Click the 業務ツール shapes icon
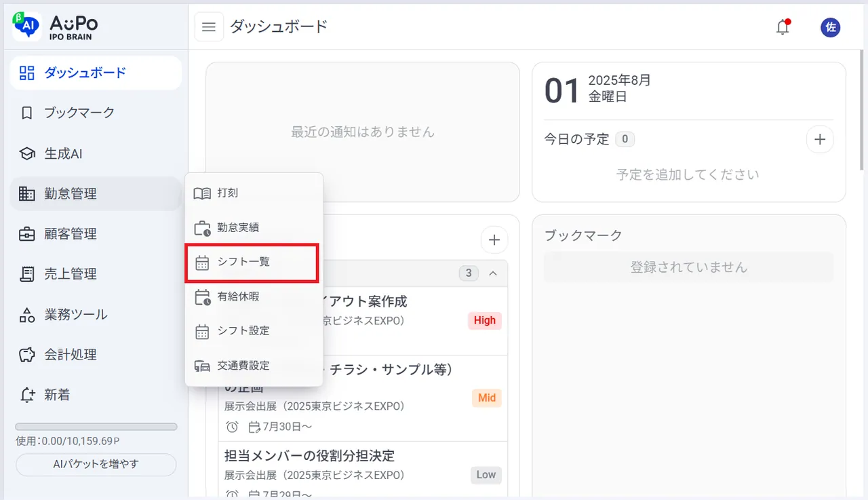The width and height of the screenshot is (868, 500). coord(26,315)
